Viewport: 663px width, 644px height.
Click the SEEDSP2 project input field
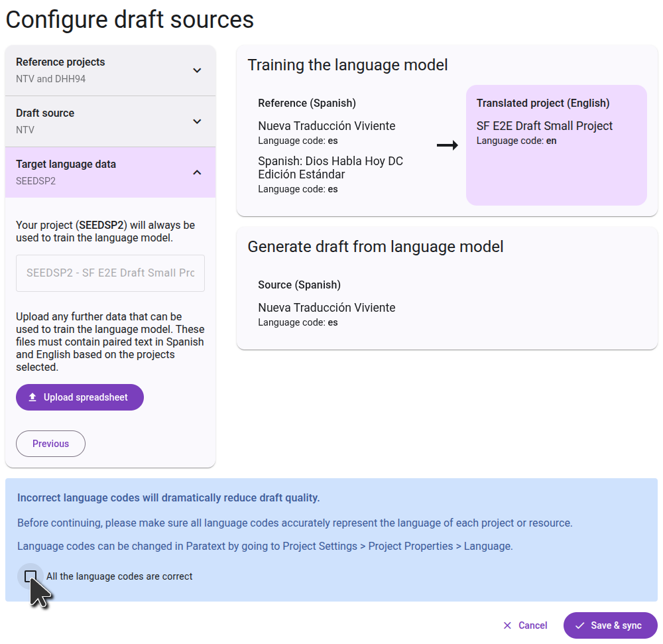coord(110,273)
